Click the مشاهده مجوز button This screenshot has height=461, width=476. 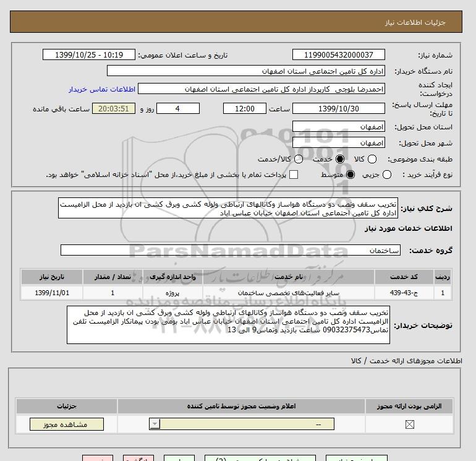point(67,424)
